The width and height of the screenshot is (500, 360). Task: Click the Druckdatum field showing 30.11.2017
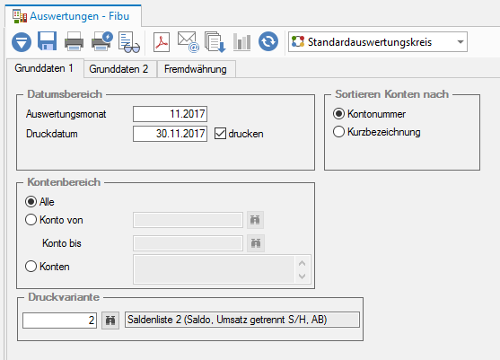(170, 134)
